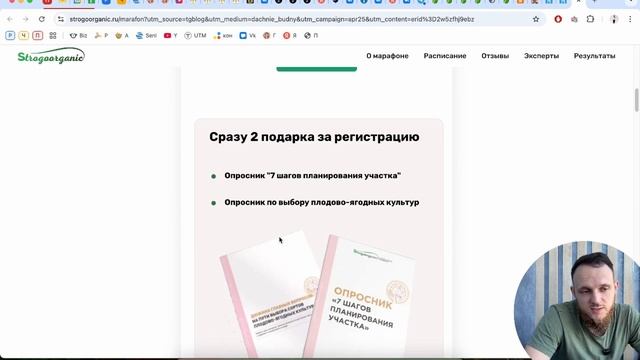Screen dimensions: 640x360
Task: Open Chrome three-dot menu
Action: click(630, 19)
